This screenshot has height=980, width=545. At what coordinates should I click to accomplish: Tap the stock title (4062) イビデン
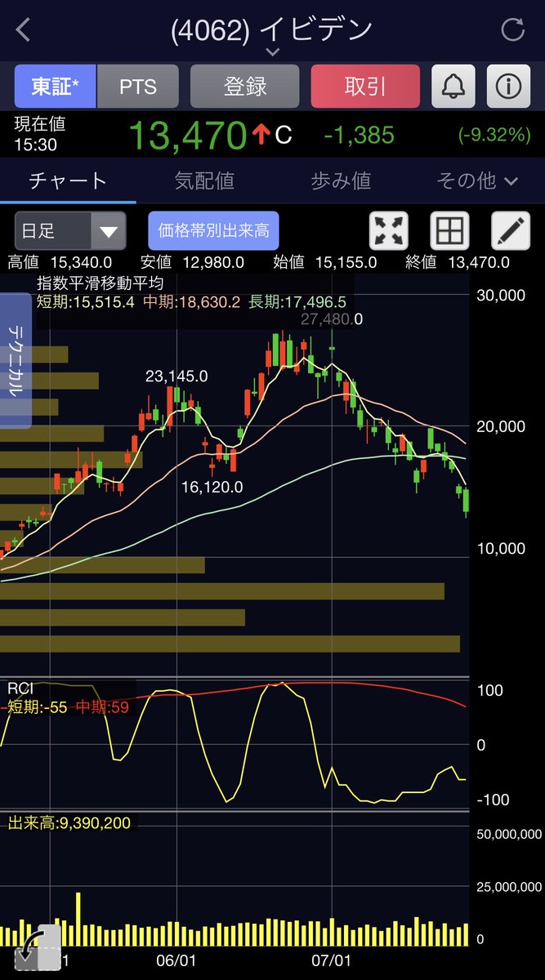tap(272, 29)
